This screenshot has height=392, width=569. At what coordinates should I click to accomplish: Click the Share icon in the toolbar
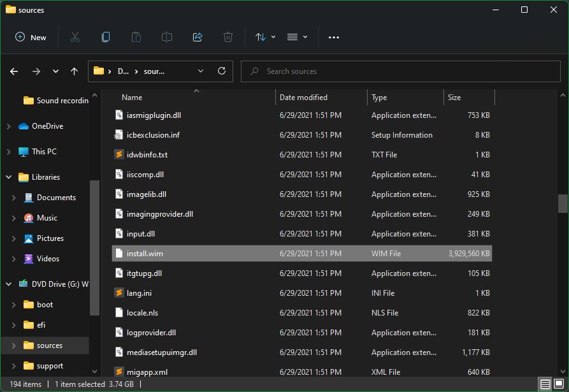pos(198,38)
